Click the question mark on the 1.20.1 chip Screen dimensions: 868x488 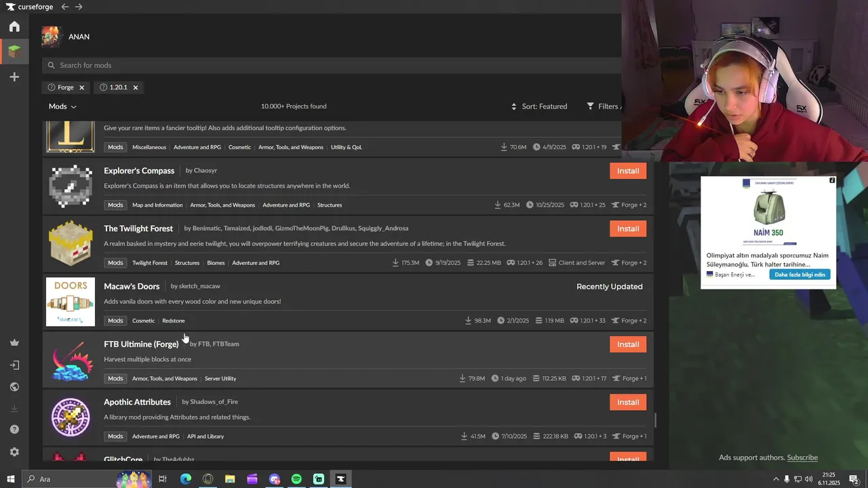[104, 87]
